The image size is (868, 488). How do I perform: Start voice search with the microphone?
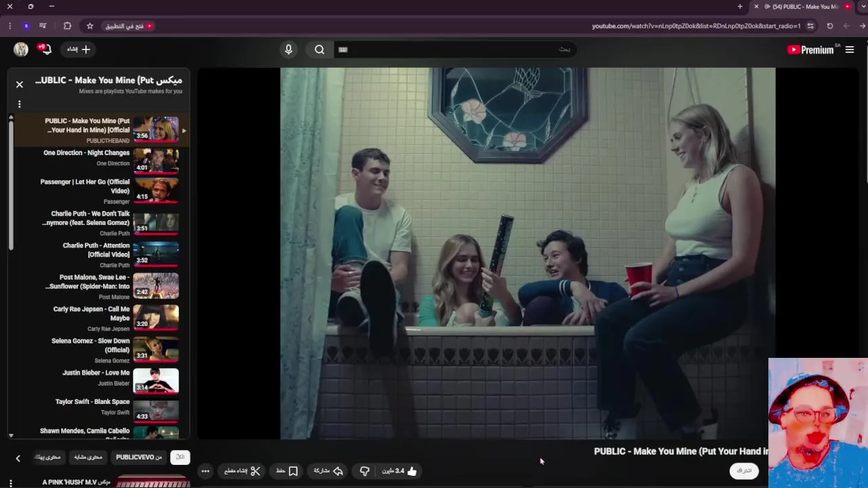(x=288, y=49)
